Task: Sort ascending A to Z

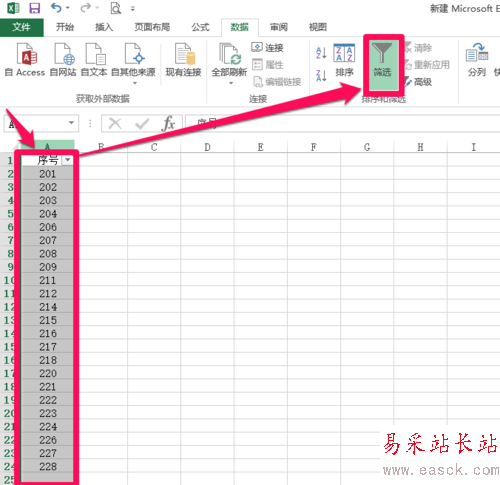Action: coord(321,53)
